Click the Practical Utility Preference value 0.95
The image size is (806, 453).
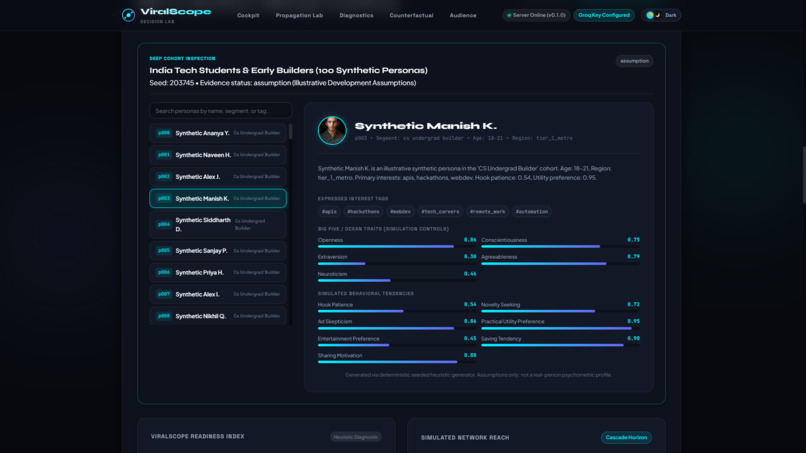(x=633, y=321)
